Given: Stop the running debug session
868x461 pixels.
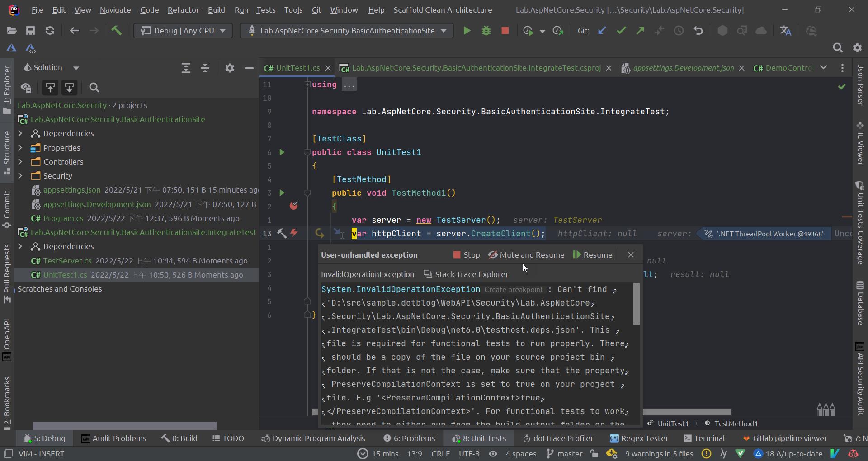Looking at the screenshot, I should point(505,30).
